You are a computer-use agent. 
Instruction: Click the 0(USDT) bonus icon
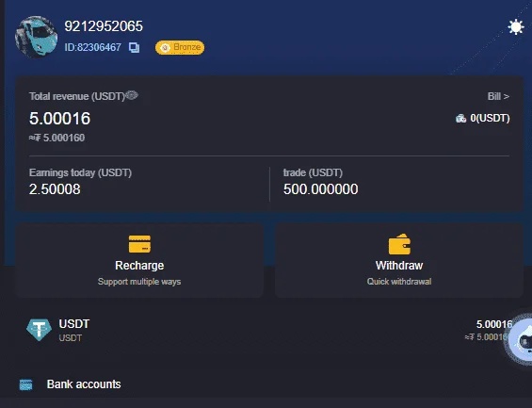click(460, 119)
